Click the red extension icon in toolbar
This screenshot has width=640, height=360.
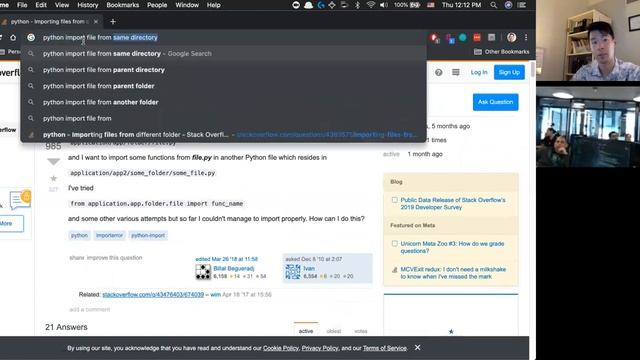point(477,38)
